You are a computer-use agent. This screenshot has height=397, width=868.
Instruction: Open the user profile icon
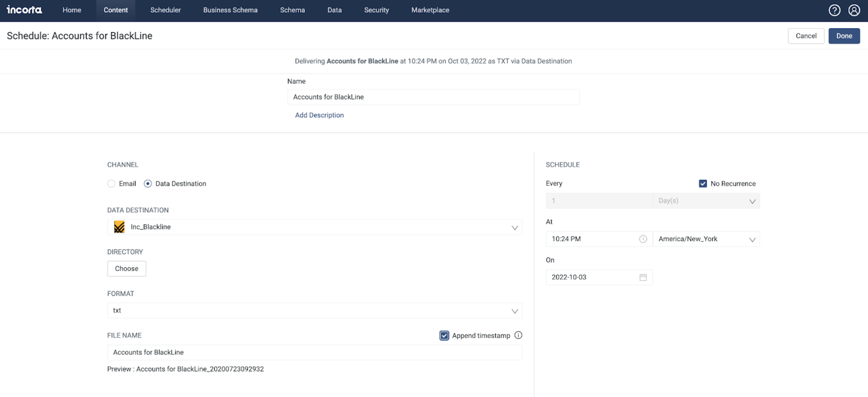tap(854, 10)
